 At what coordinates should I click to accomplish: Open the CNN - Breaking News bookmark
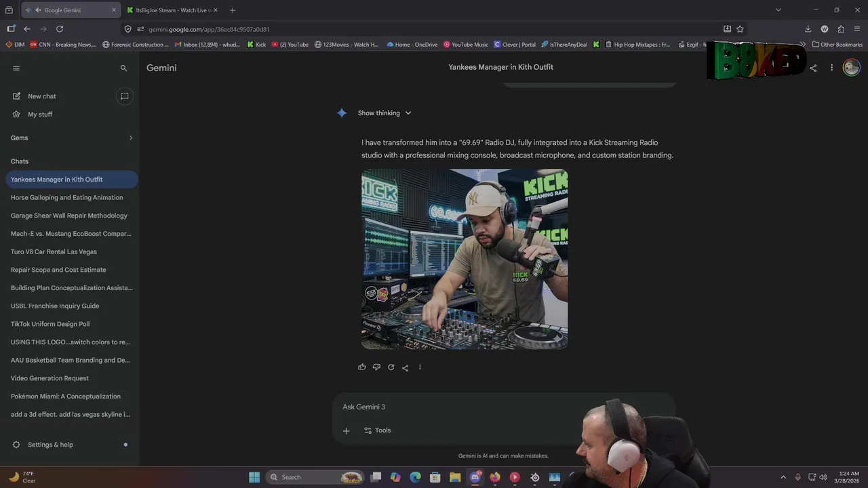[63, 45]
